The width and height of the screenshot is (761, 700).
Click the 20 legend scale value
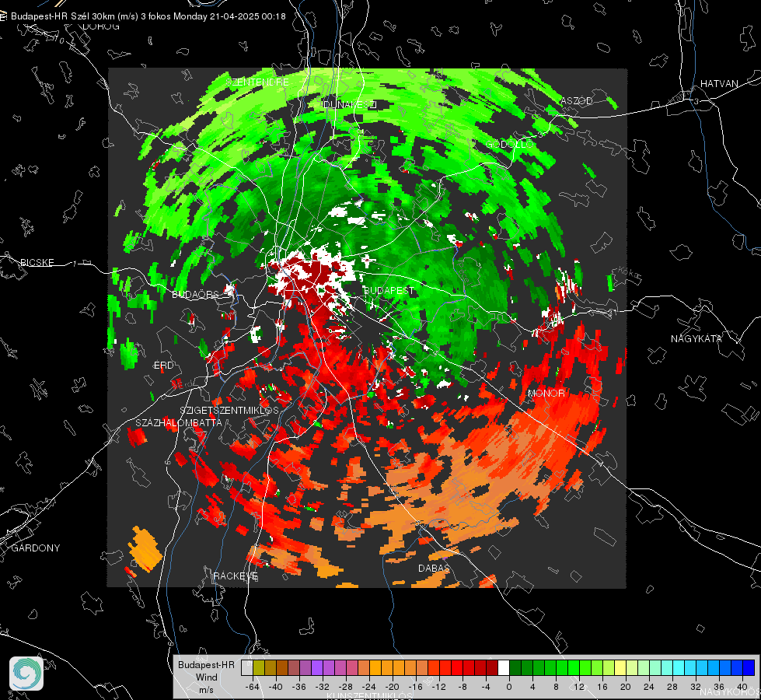626,687
